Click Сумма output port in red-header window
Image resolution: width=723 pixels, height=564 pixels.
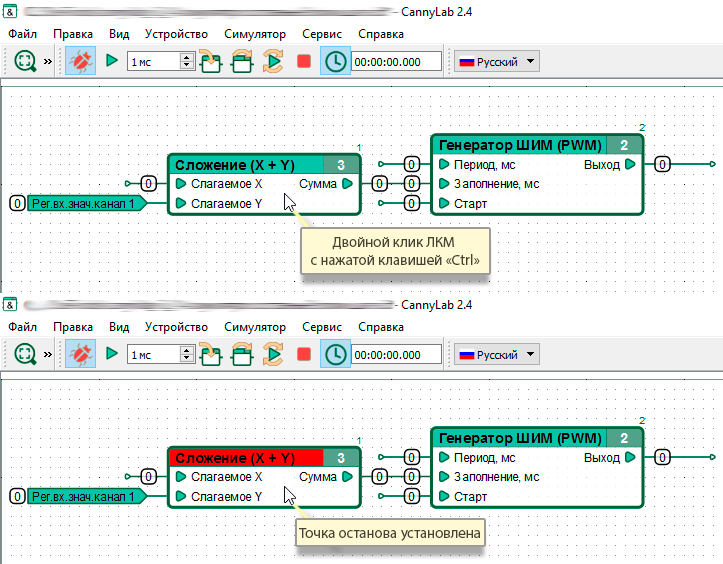pyautogui.click(x=348, y=477)
